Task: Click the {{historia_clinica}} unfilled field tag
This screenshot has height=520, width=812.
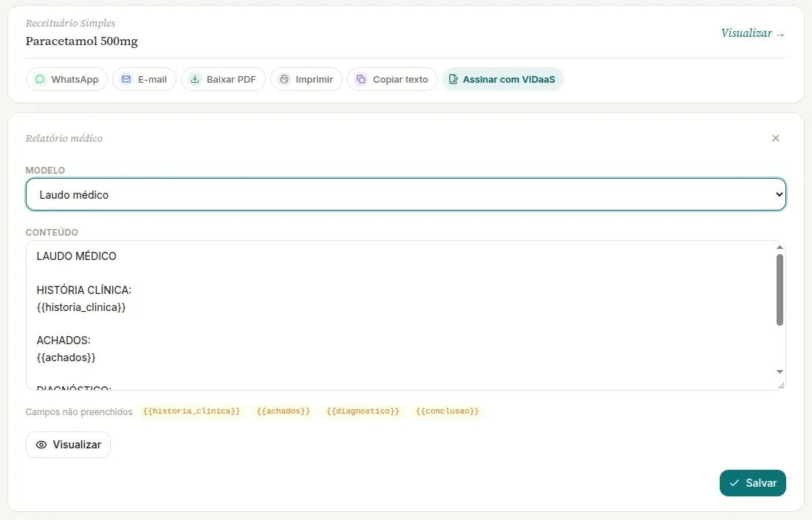Action: click(x=192, y=411)
